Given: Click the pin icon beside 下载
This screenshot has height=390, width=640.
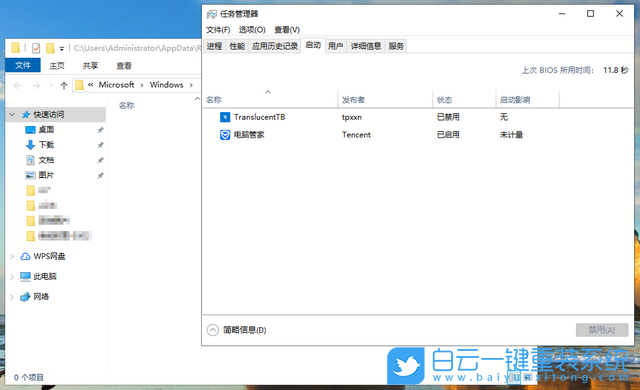Looking at the screenshot, I should (x=100, y=145).
